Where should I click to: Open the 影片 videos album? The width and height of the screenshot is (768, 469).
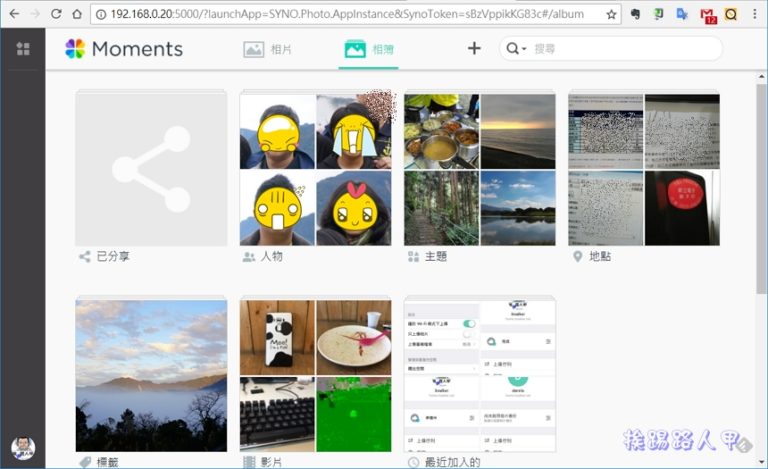coord(316,375)
